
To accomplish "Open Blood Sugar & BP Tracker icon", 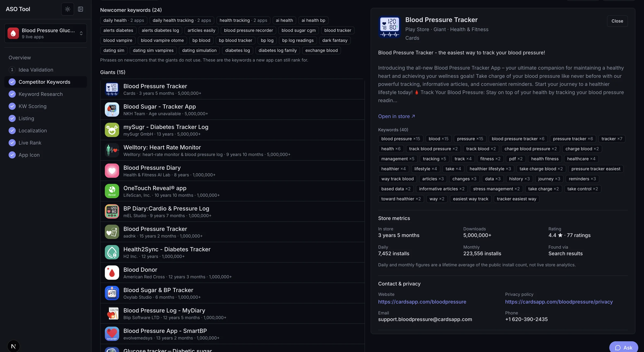I will pos(112,293).
